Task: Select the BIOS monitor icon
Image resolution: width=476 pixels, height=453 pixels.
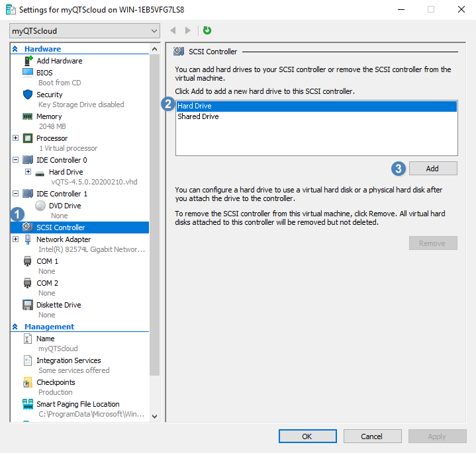Action: 28,73
